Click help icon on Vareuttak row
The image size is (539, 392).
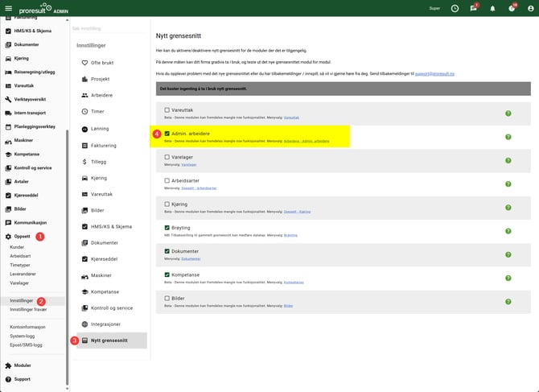(508, 113)
